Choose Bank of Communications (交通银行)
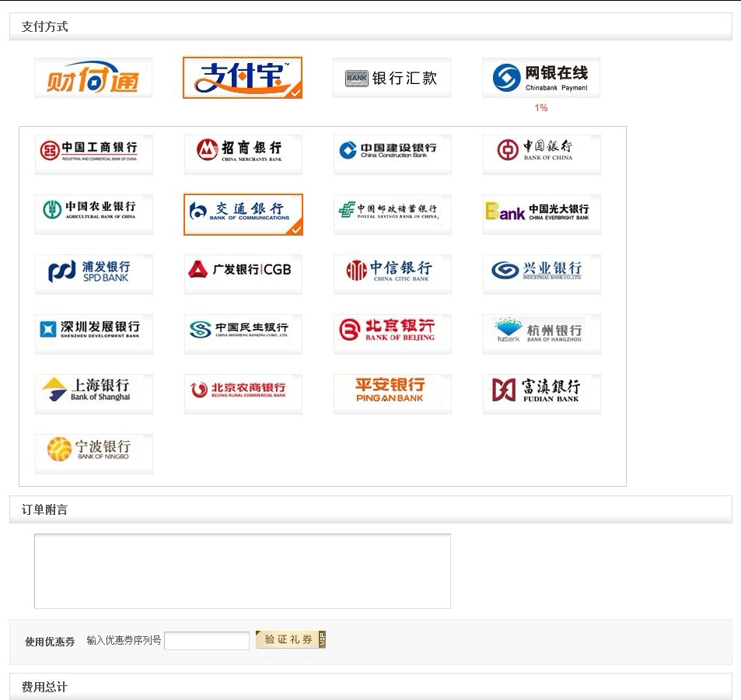 [243, 214]
